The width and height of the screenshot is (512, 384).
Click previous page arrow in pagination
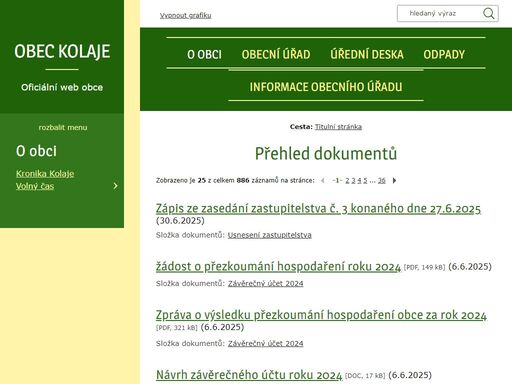pyautogui.click(x=322, y=181)
